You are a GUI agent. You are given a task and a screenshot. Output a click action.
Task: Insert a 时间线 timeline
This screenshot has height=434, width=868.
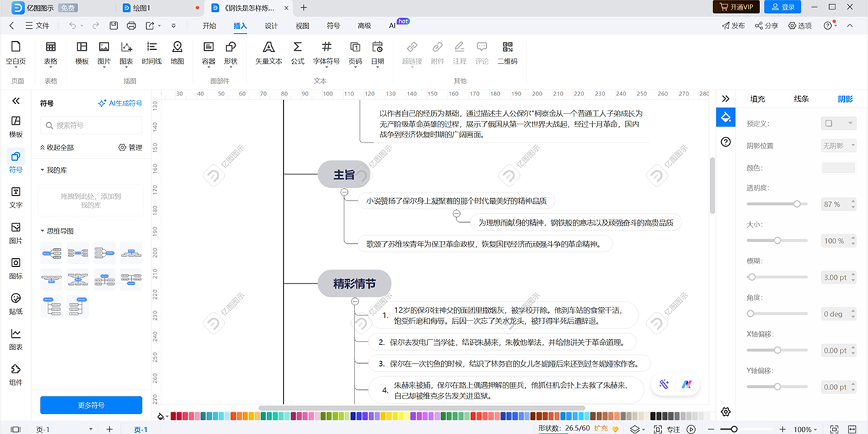pyautogui.click(x=151, y=52)
